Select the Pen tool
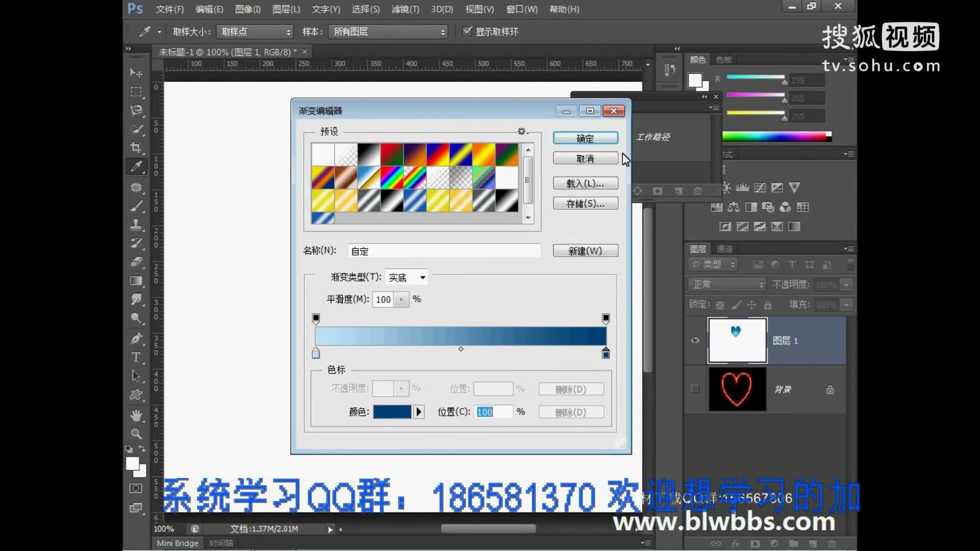This screenshot has height=551, width=980. tap(136, 338)
